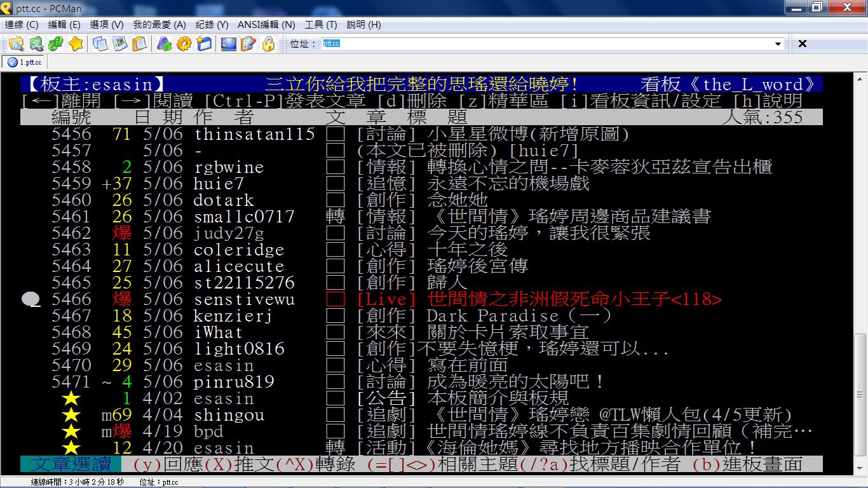
Task: Add to favorites with yellow star icon
Action: (76, 44)
